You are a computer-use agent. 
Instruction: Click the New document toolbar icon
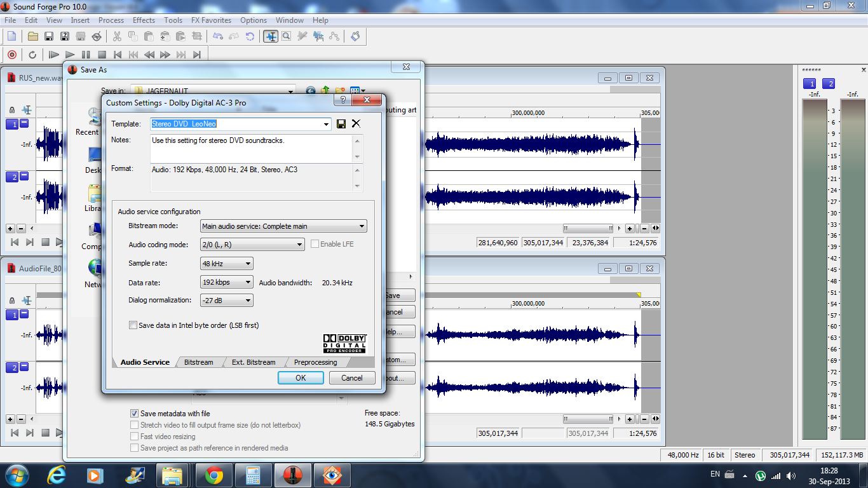11,36
